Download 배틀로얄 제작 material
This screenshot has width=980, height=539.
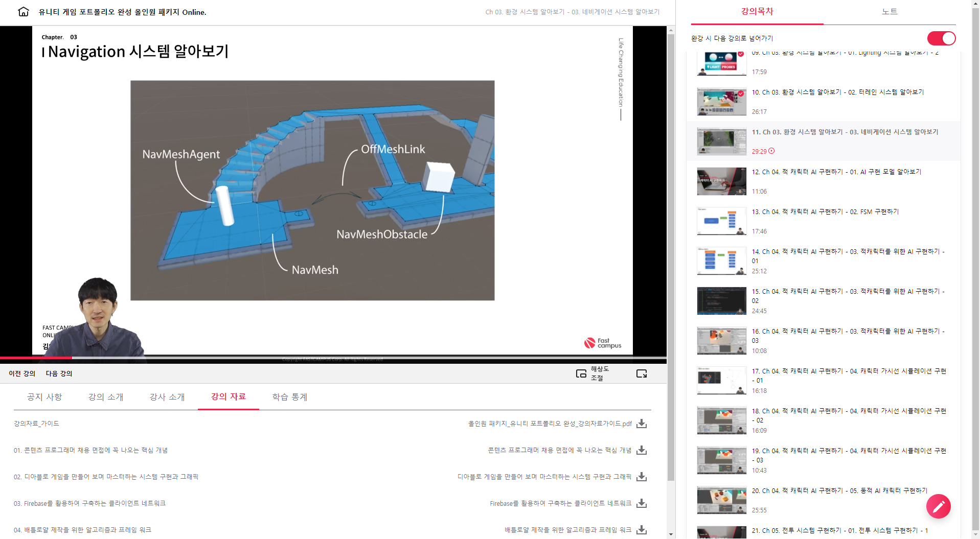point(642,530)
